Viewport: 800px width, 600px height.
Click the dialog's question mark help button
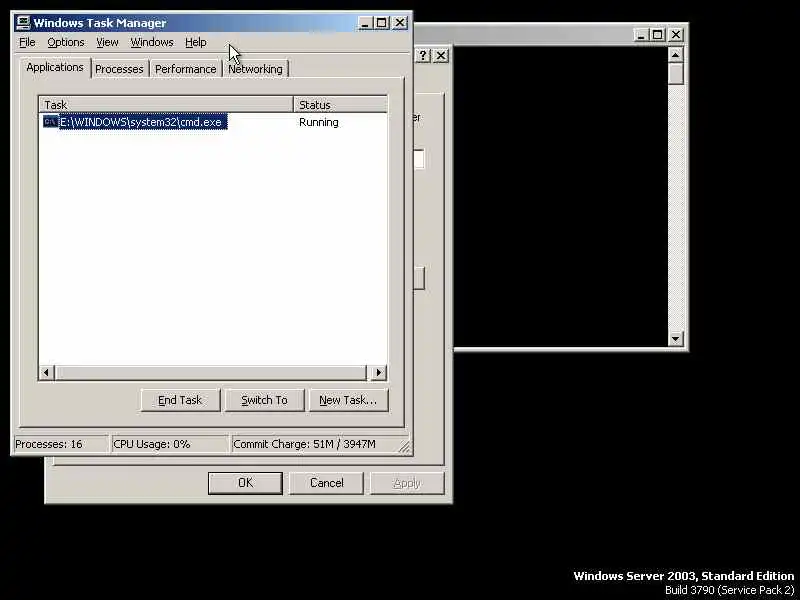pyautogui.click(x=423, y=55)
